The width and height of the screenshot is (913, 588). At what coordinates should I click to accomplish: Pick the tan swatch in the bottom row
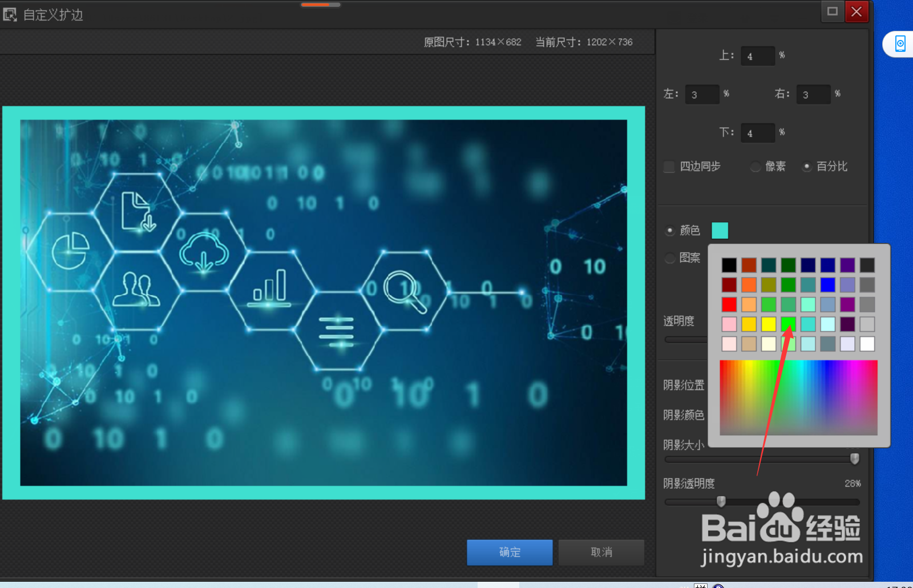point(749,344)
